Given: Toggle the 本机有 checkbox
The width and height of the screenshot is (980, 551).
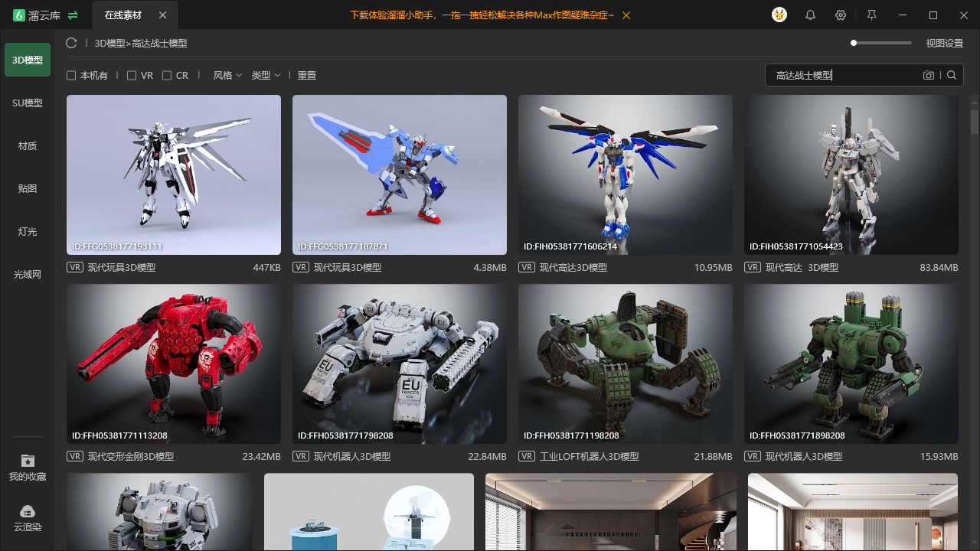Looking at the screenshot, I should [71, 75].
